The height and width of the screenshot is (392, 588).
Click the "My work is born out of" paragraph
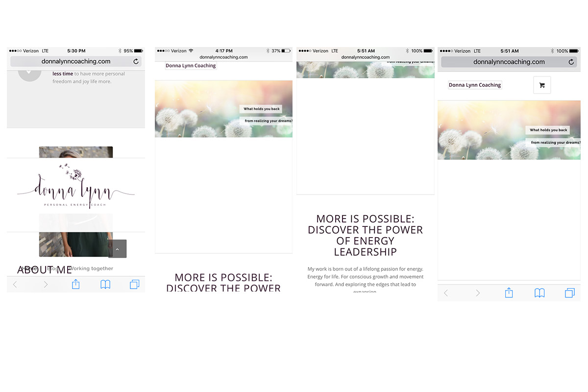point(366,280)
